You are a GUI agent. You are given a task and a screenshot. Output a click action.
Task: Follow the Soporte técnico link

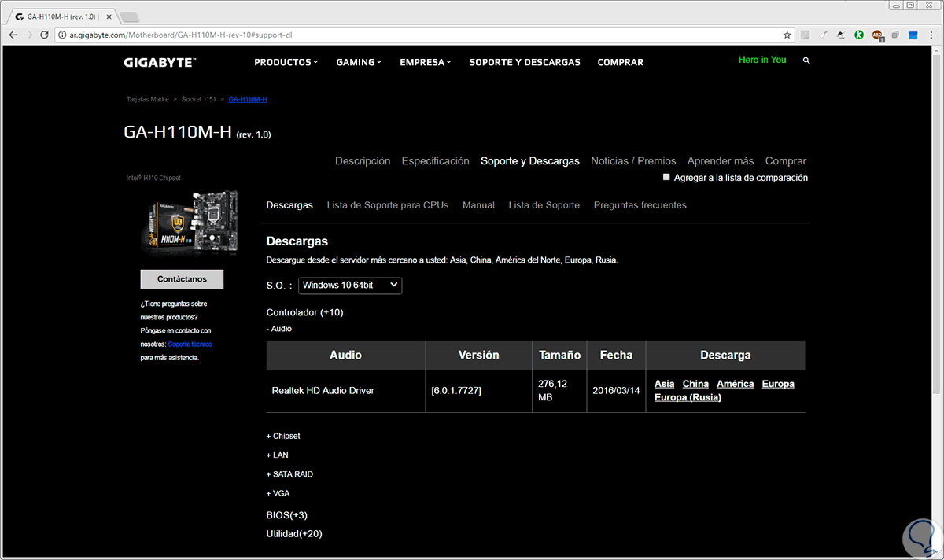click(x=190, y=344)
